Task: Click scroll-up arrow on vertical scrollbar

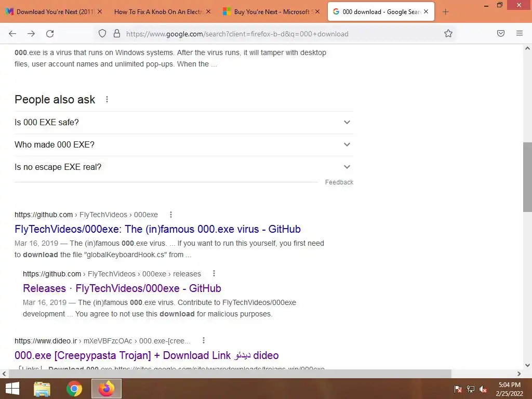Action: coord(527,48)
